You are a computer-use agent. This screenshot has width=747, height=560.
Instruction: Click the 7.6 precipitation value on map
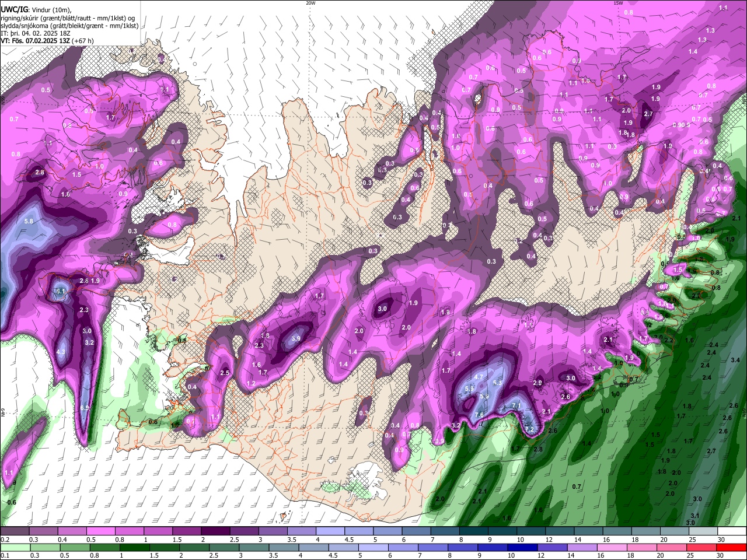pyautogui.click(x=479, y=415)
